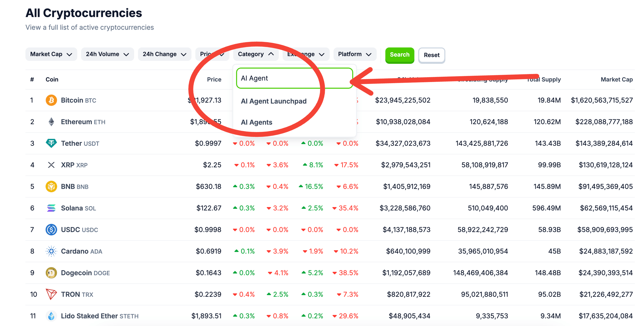Viewport: 644px width, 326px height.
Task: Click Cardano total supply 45B
Action: [x=554, y=251]
